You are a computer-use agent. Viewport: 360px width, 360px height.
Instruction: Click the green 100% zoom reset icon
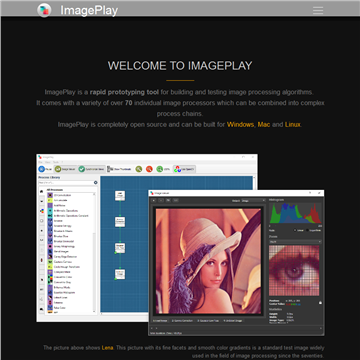(160, 169)
